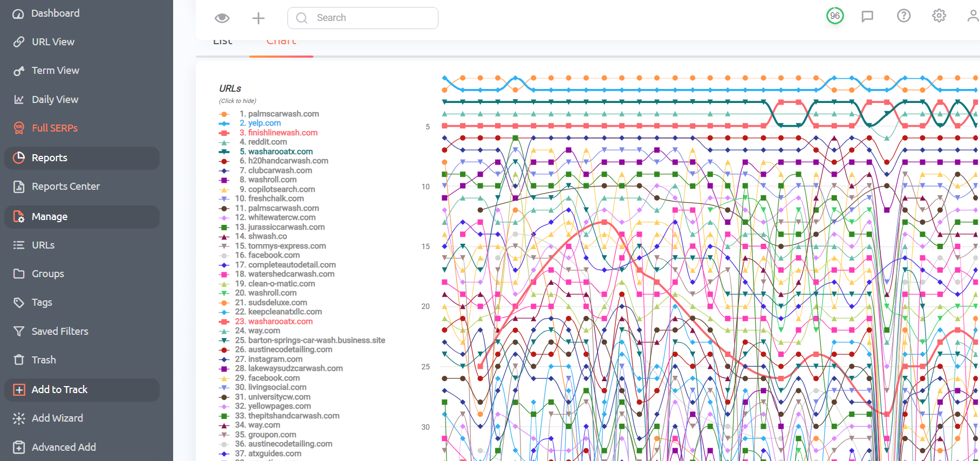Expand the Reports section
This screenshot has width=980, height=461.
click(x=82, y=158)
